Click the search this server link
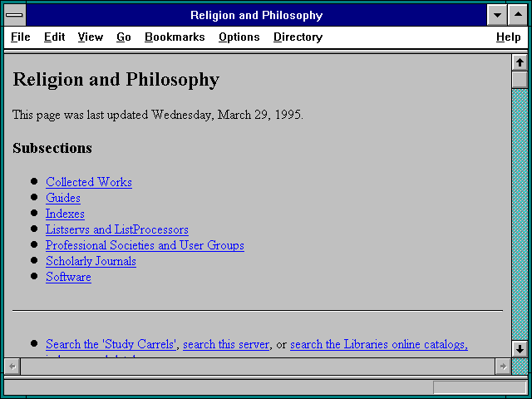The image size is (532, 399). pyautogui.click(x=226, y=344)
